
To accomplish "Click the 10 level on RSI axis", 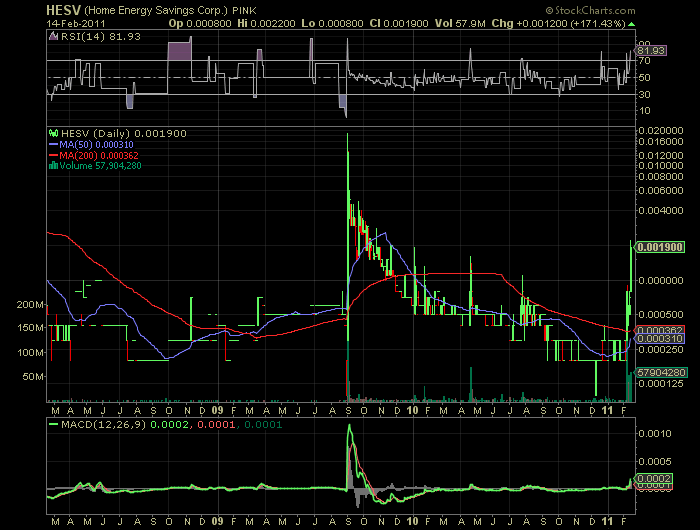I will (x=644, y=111).
